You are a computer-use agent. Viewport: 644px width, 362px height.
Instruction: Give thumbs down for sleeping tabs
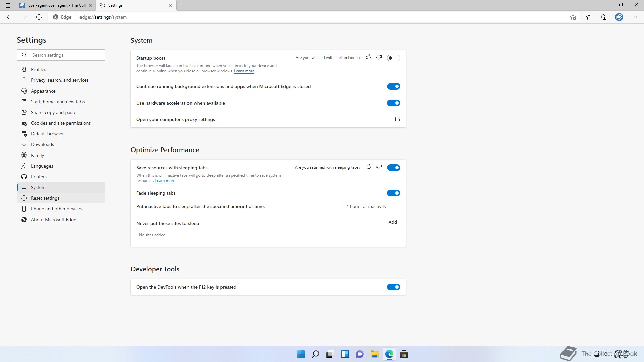click(x=379, y=167)
